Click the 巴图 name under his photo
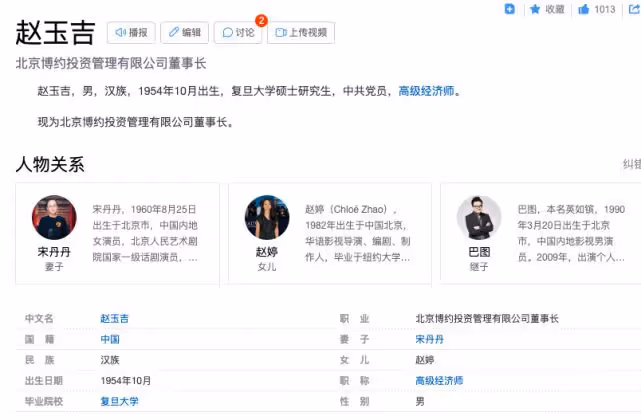 (479, 252)
